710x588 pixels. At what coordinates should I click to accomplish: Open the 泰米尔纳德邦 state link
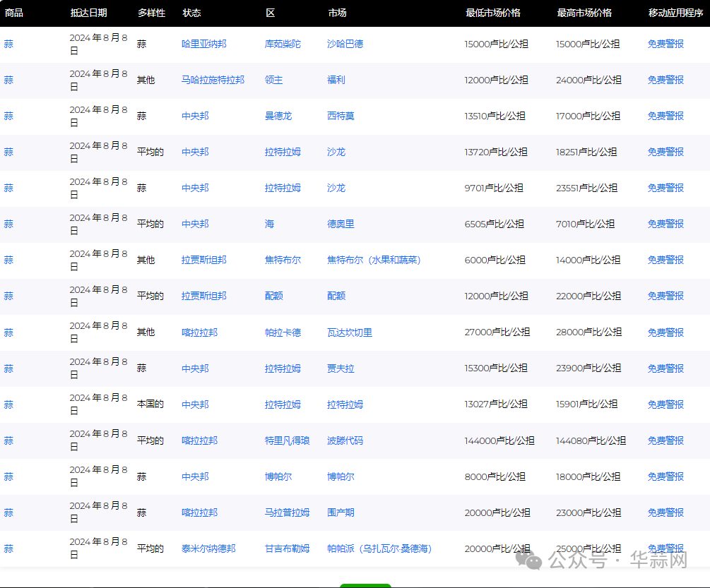point(208,548)
